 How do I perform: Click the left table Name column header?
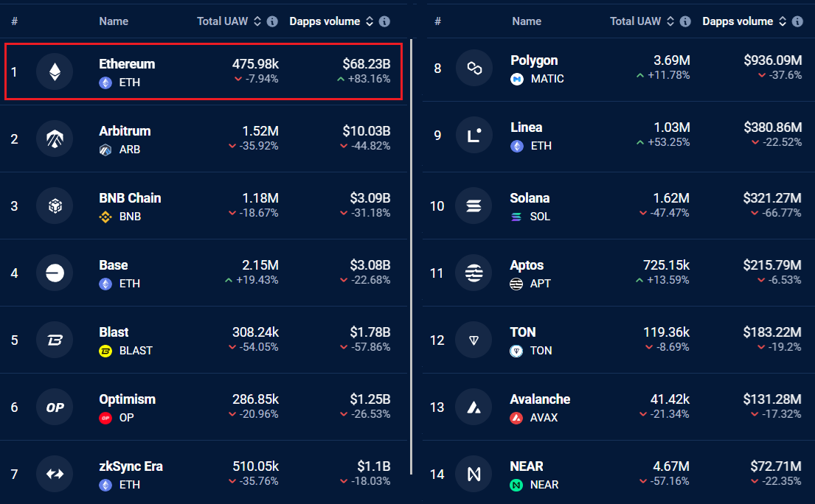114,21
